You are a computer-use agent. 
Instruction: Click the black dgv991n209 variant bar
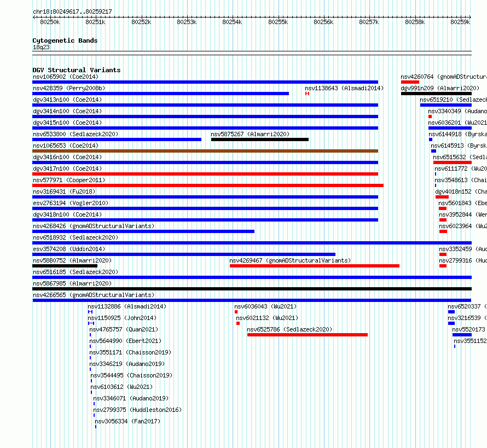pos(436,94)
